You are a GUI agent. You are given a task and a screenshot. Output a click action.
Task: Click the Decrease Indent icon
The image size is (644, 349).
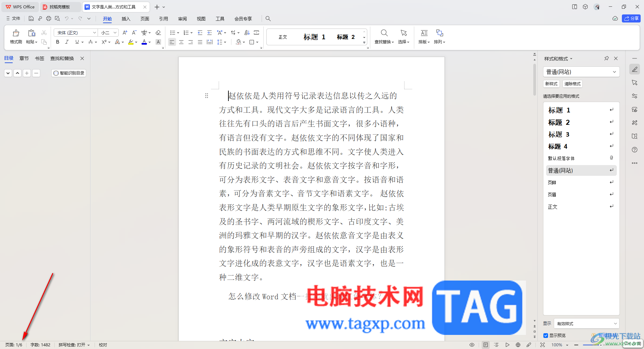(200, 33)
